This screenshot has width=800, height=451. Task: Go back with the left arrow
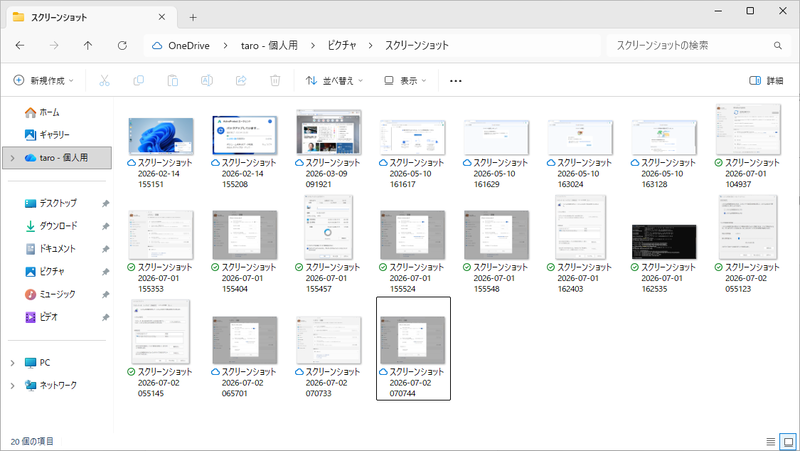coord(20,45)
